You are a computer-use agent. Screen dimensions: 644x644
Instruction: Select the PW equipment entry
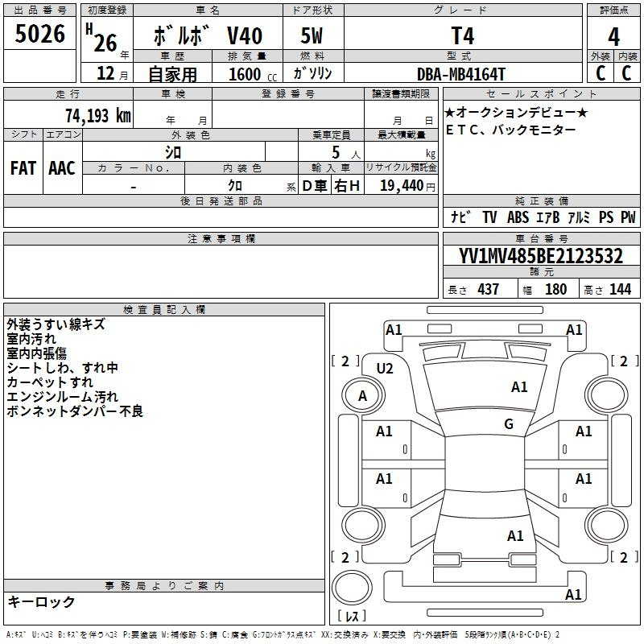point(628,217)
